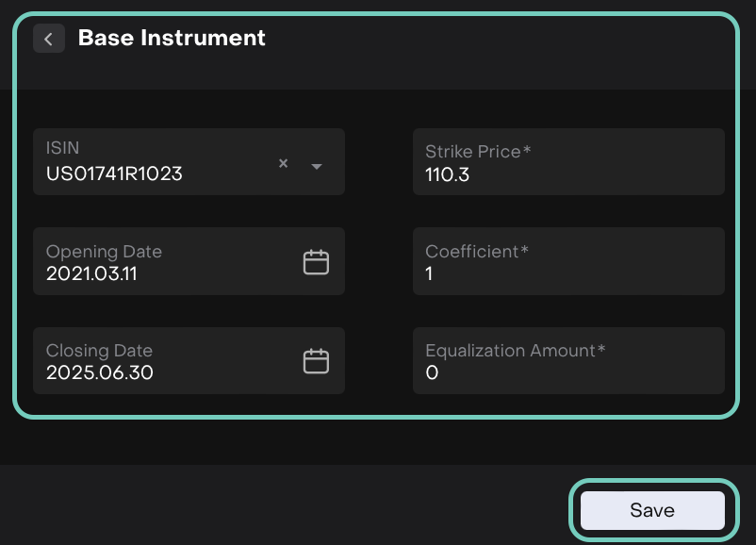Select the Equalization Amount field
The width and height of the screenshot is (756, 545).
pyautogui.click(x=568, y=361)
